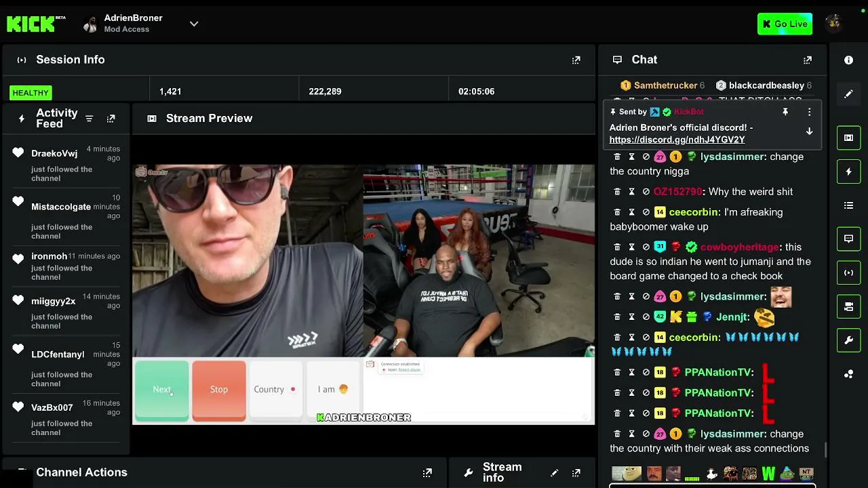This screenshot has width=868, height=488.
Task: Click Jennjt's username in chat
Action: (732, 317)
